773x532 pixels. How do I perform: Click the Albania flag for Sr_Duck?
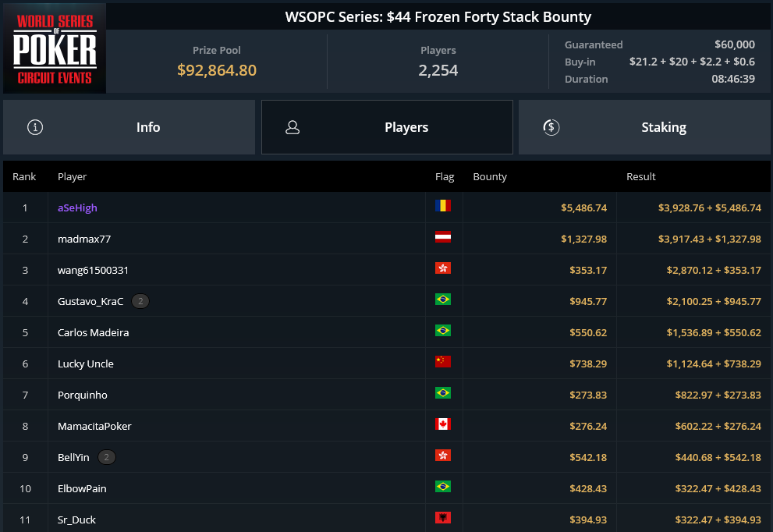click(x=443, y=518)
